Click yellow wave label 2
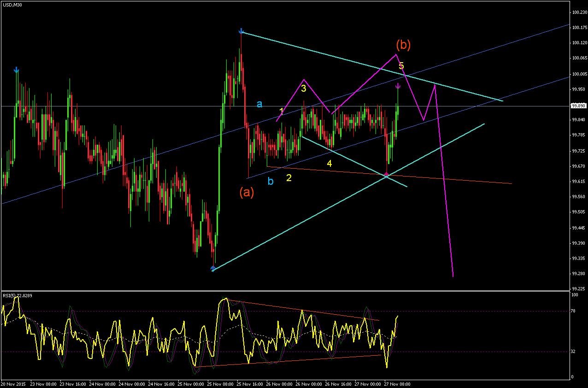Screen dimensions: 588x388 point(289,178)
